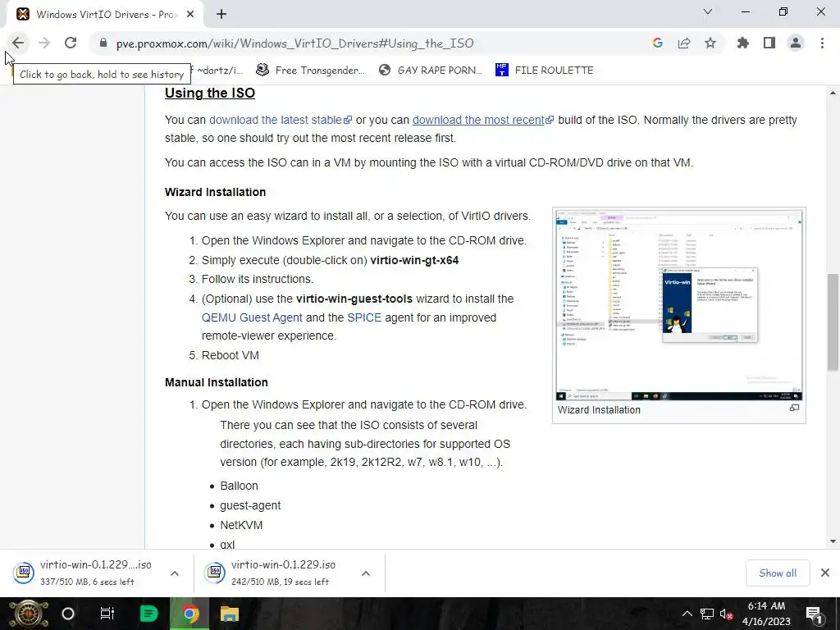Open the Extensions puzzle icon
Viewport: 840px width, 630px height.
tap(743, 43)
